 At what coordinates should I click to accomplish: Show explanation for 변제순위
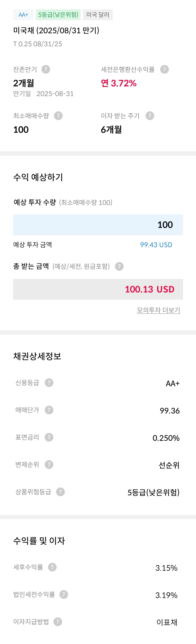tap(49, 464)
